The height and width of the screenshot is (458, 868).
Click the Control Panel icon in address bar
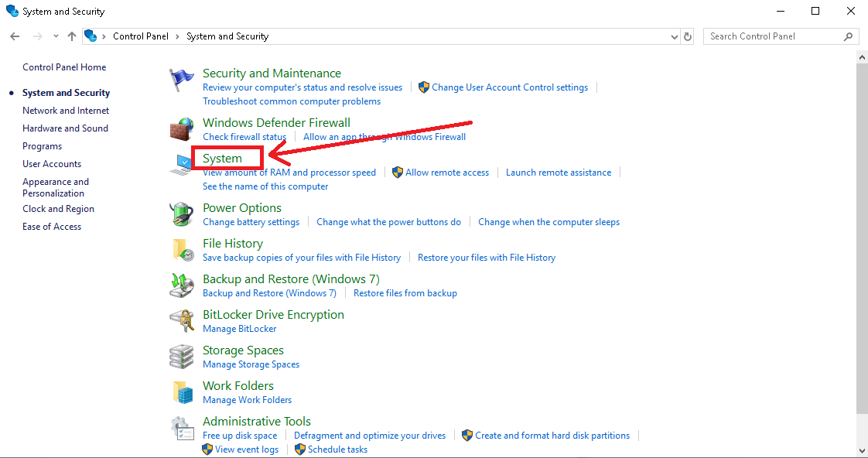[x=91, y=36]
